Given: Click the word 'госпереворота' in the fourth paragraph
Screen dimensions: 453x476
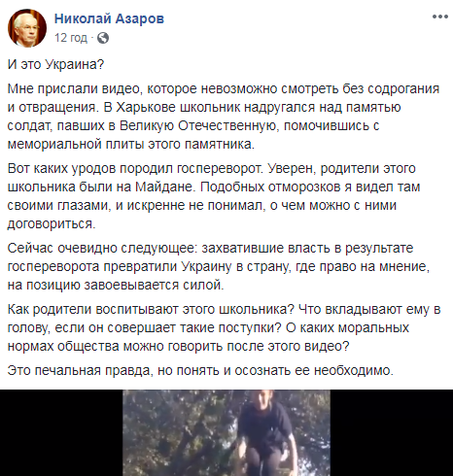Looking at the screenshot, I should pyautogui.click(x=53, y=267).
